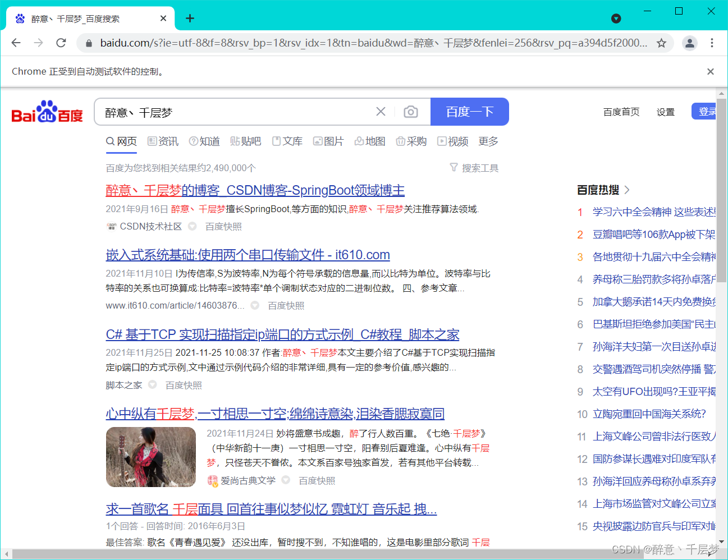Click the browser address bar
The image size is (728, 560).
373,43
